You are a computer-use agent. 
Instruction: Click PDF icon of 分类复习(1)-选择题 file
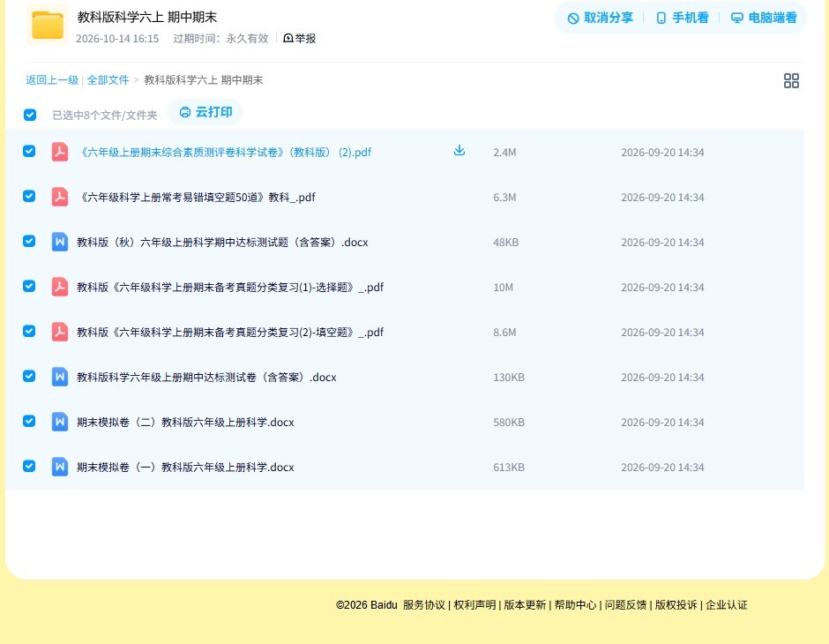(x=60, y=287)
